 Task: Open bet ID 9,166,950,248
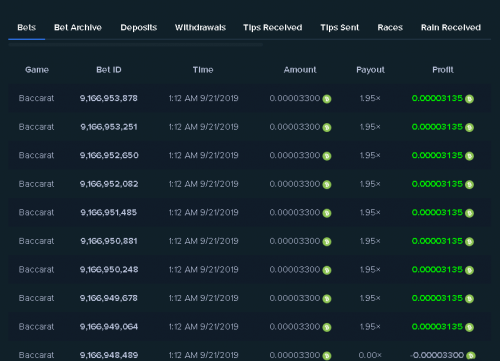pyautogui.click(x=109, y=269)
